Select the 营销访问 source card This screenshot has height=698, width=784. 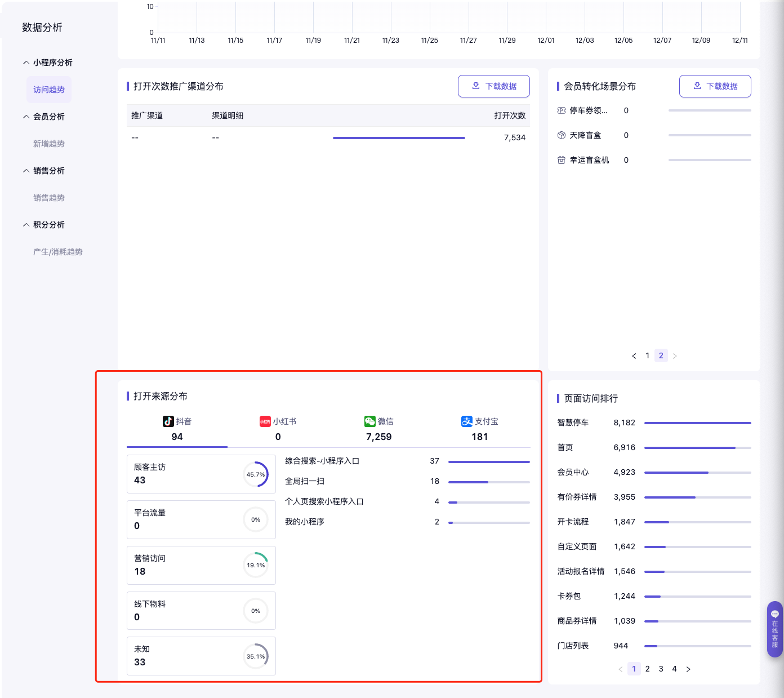tap(201, 565)
